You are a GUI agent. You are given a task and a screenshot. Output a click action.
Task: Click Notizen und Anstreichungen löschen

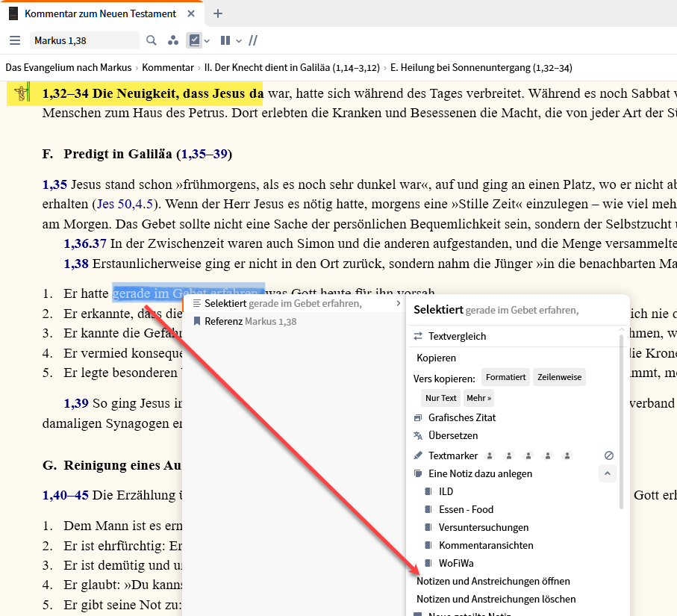click(x=496, y=599)
